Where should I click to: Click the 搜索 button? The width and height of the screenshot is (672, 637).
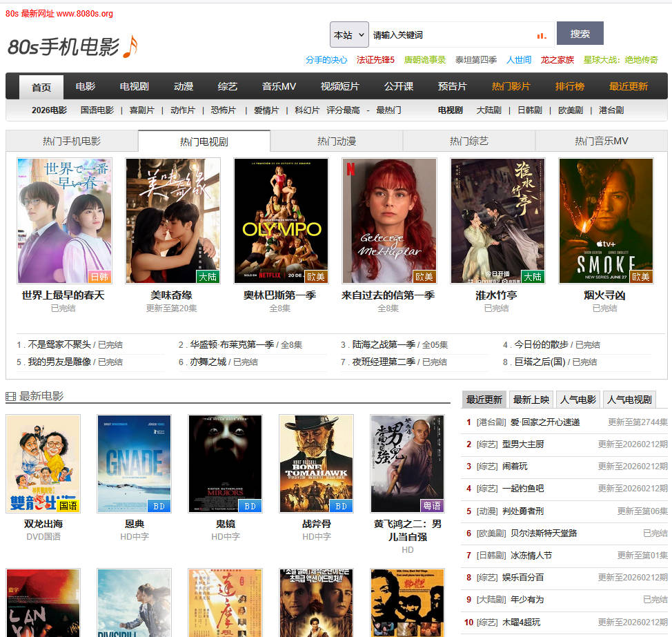click(x=580, y=34)
